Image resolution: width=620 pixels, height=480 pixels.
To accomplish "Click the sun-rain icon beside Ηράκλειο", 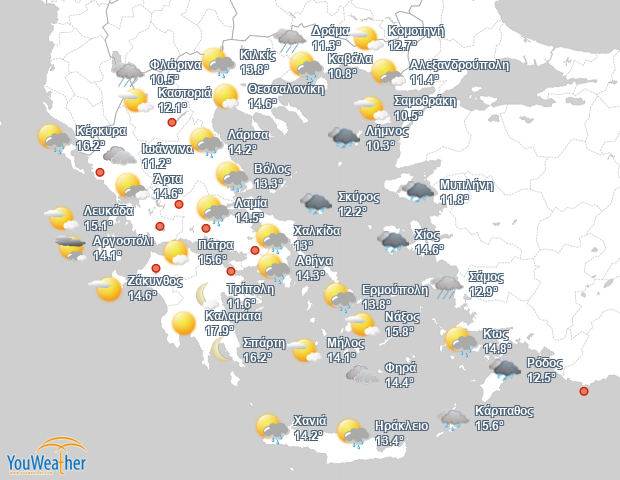I will (x=353, y=434).
